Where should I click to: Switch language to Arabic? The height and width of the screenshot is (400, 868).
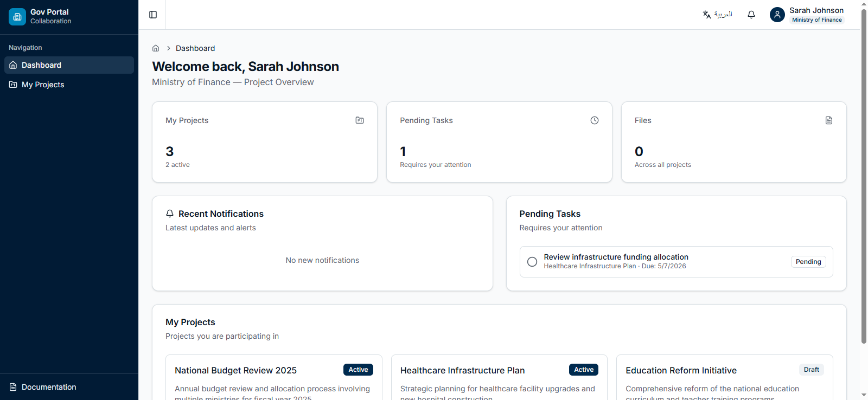pos(717,15)
